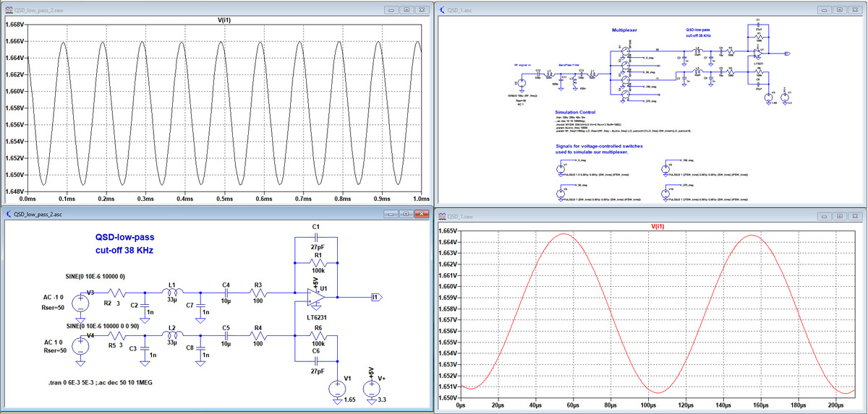Select voltage source V4 in low-pass schematic
The width and height of the screenshot is (868, 414).
pos(81,345)
